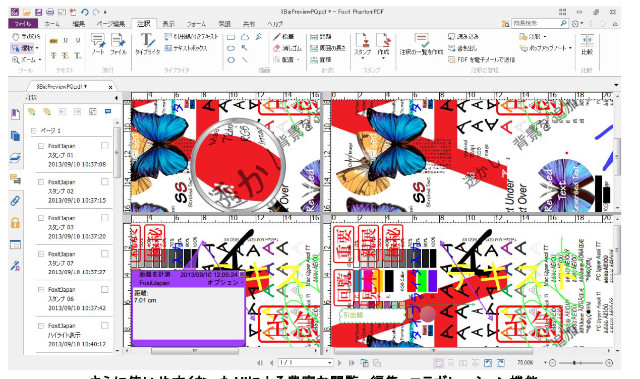Open the Stamp tool
The height and width of the screenshot is (379, 640).
point(362,45)
